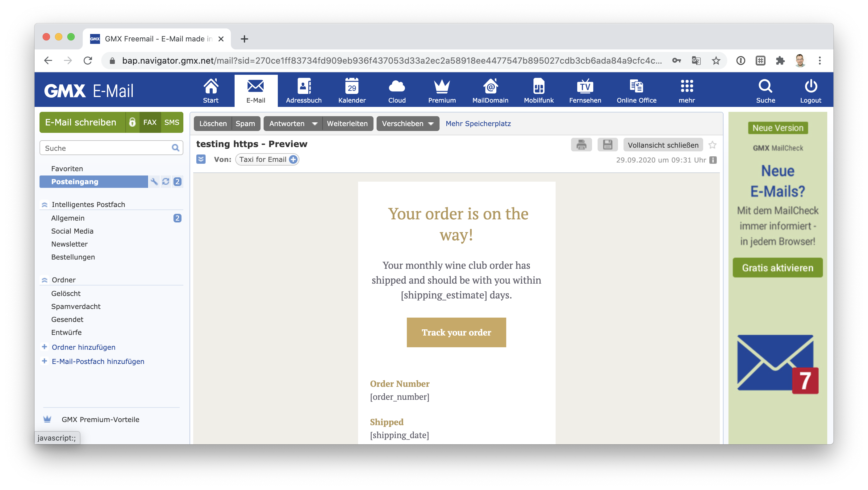
Task: Expand email header details toggle
Action: 201,159
